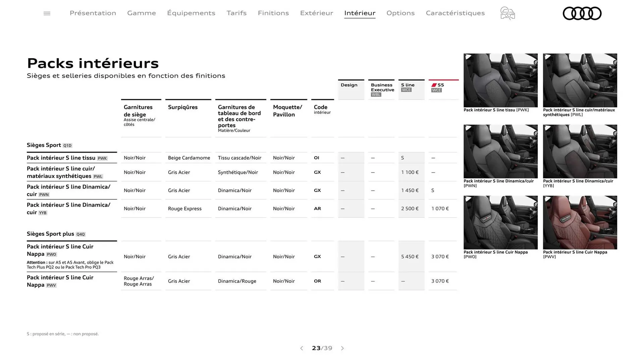Click the page number 23/39

(322, 348)
